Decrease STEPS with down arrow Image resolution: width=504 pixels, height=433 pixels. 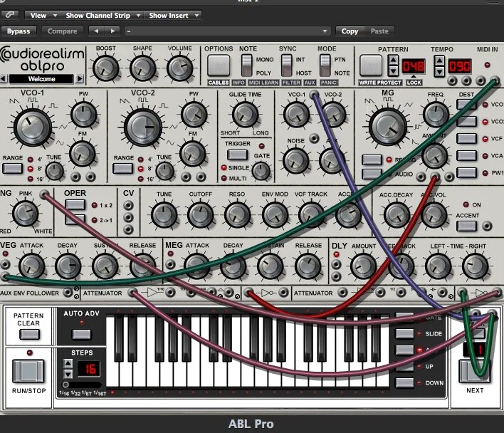pos(68,374)
